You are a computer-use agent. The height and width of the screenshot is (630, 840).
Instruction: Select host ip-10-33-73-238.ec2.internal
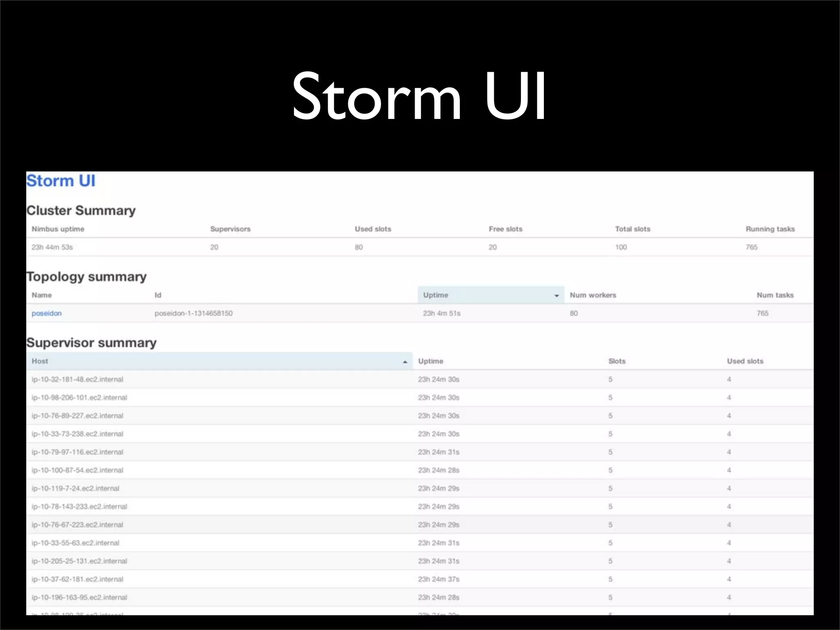coord(77,434)
